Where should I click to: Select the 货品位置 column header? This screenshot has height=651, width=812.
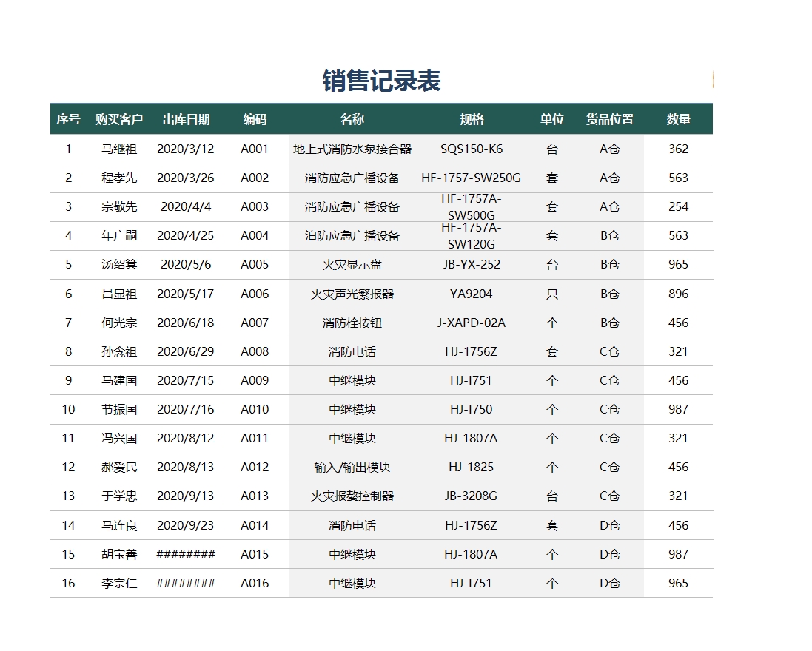(x=610, y=119)
